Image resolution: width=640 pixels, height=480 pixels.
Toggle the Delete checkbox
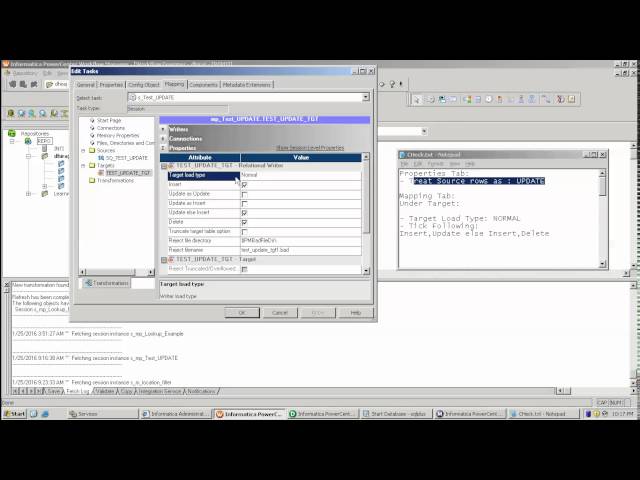click(244, 222)
